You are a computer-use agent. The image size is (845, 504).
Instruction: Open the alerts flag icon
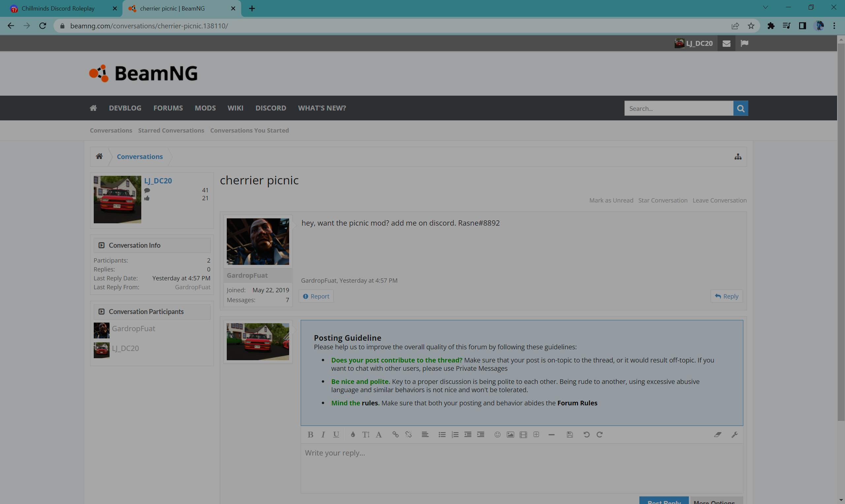[744, 44]
